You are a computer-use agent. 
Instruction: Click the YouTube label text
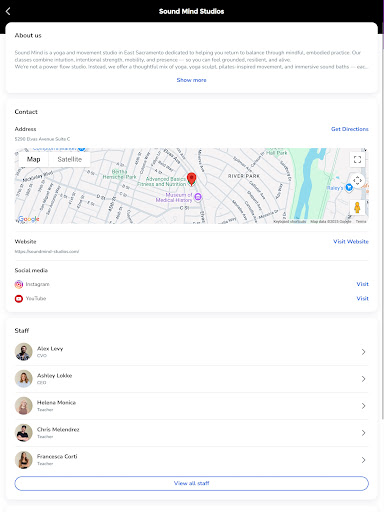(x=36, y=299)
